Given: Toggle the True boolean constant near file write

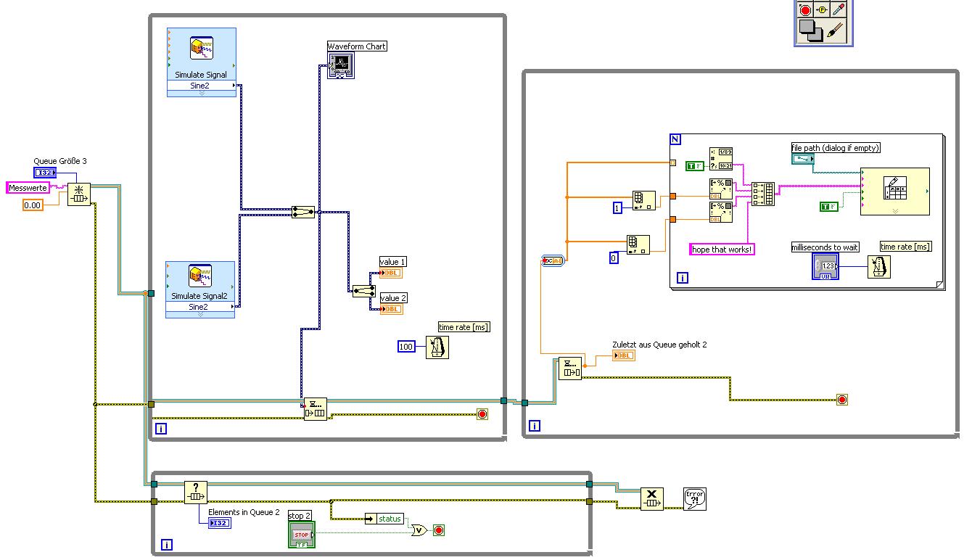Looking at the screenshot, I should point(829,207).
